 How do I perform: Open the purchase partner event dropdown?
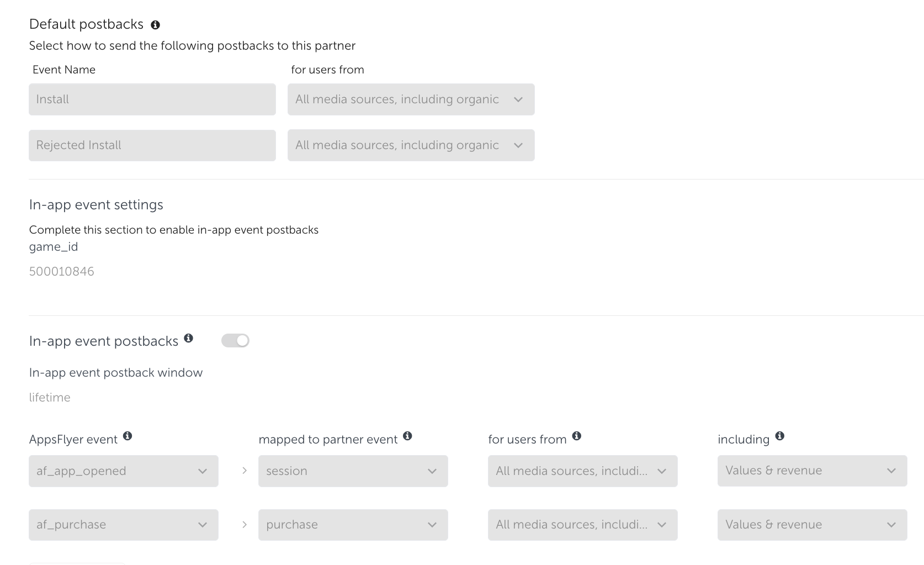point(353,525)
